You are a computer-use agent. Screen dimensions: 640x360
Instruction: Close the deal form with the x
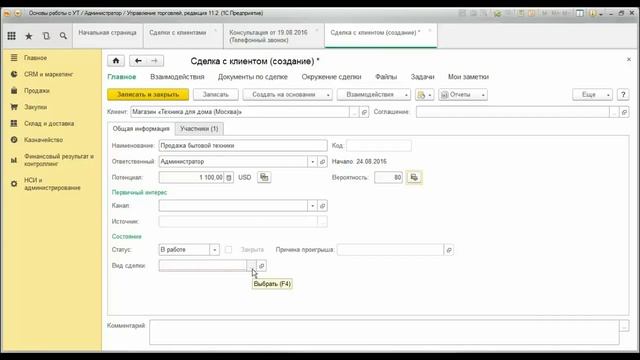tap(629, 60)
